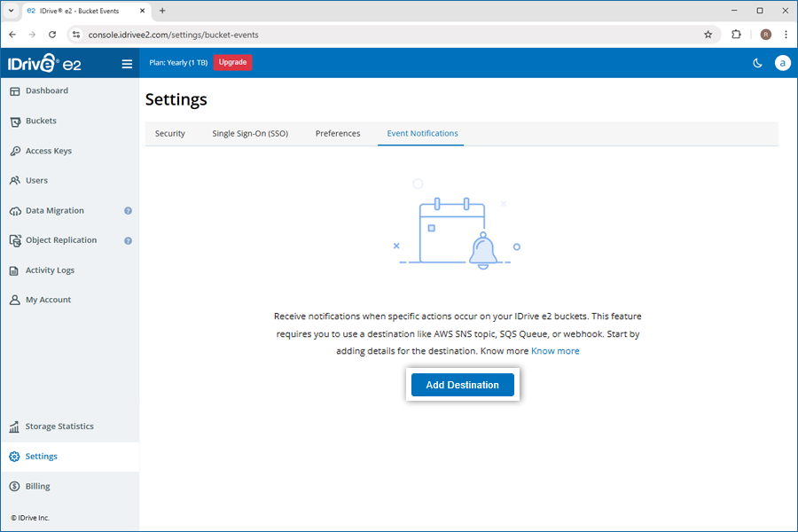The height and width of the screenshot is (532, 798).
Task: Open Activity Logs in sidebar
Action: [50, 270]
